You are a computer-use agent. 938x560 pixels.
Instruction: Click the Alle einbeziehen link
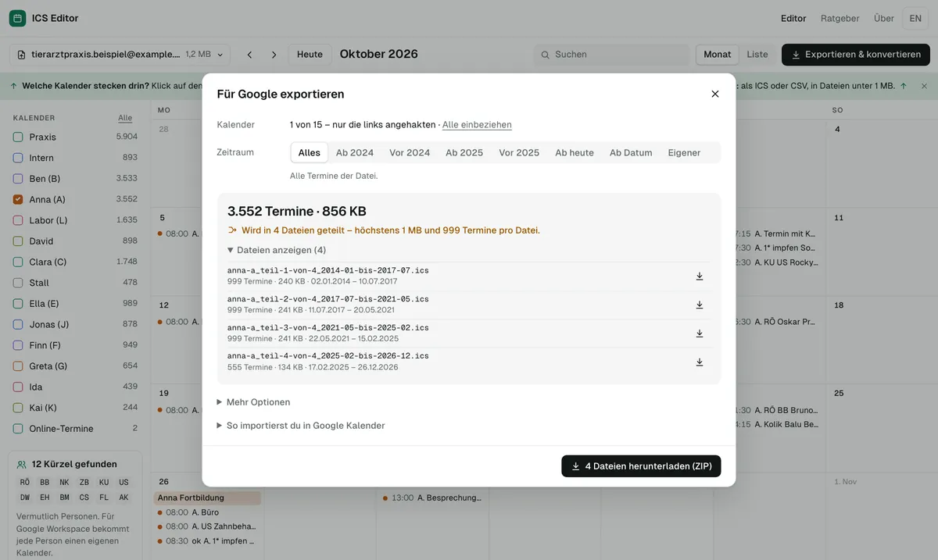click(x=477, y=125)
